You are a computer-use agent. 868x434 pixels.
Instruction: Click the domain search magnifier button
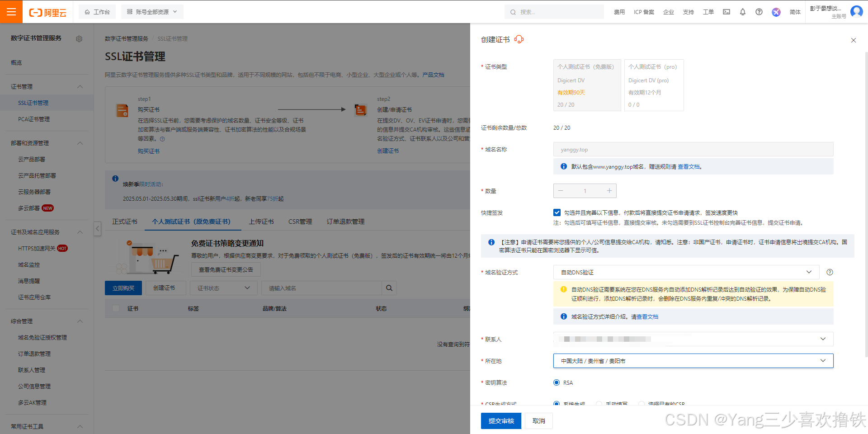pyautogui.click(x=389, y=288)
